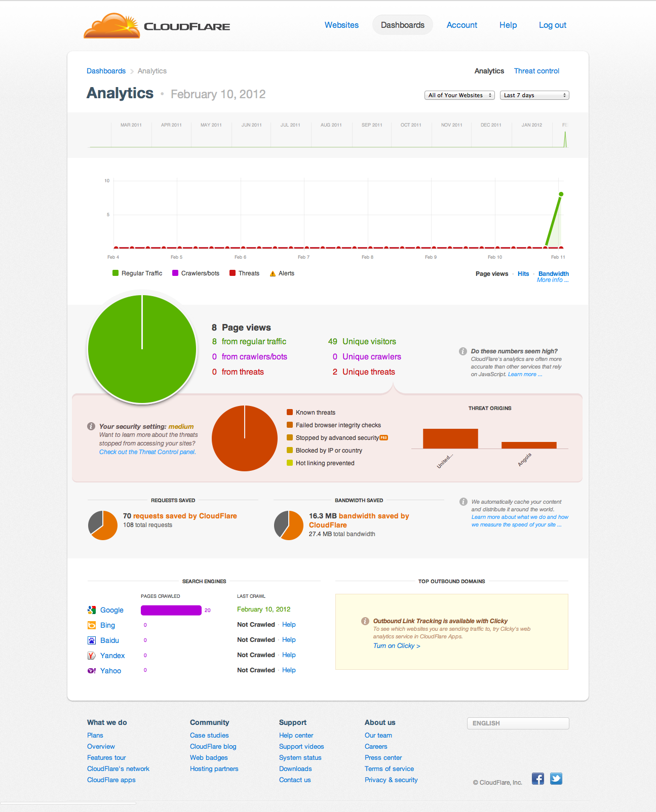This screenshot has height=812, width=656.
Task: Open the Twitter icon in footer
Action: point(556,779)
